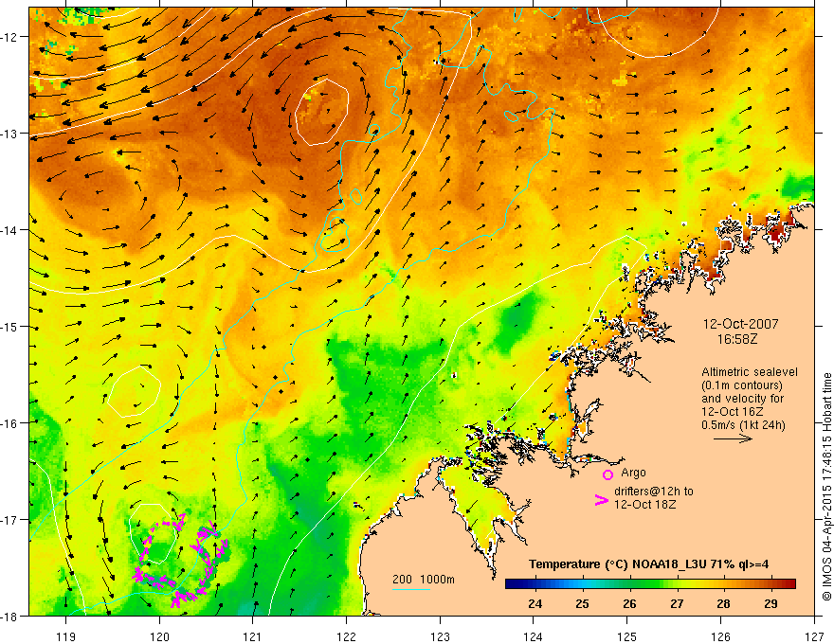Click the cyan isobath legend line

click(411, 589)
